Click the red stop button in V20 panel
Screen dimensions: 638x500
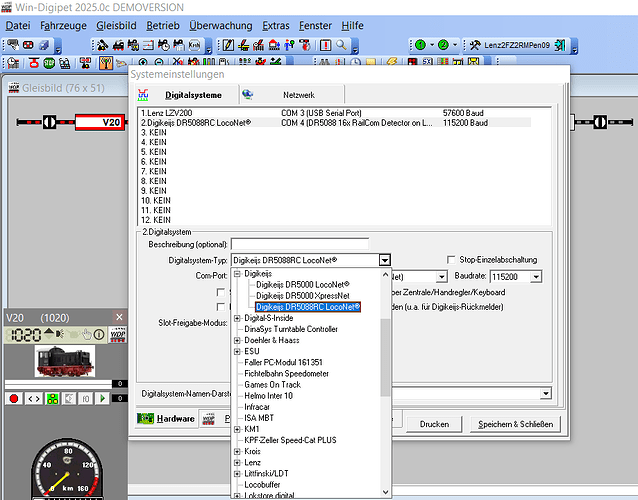[x=14, y=399]
